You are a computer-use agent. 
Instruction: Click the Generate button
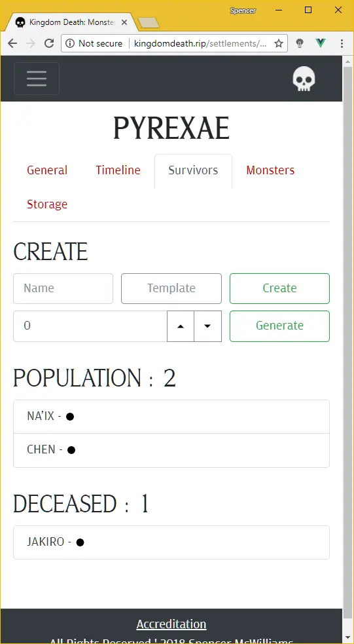coord(280,326)
